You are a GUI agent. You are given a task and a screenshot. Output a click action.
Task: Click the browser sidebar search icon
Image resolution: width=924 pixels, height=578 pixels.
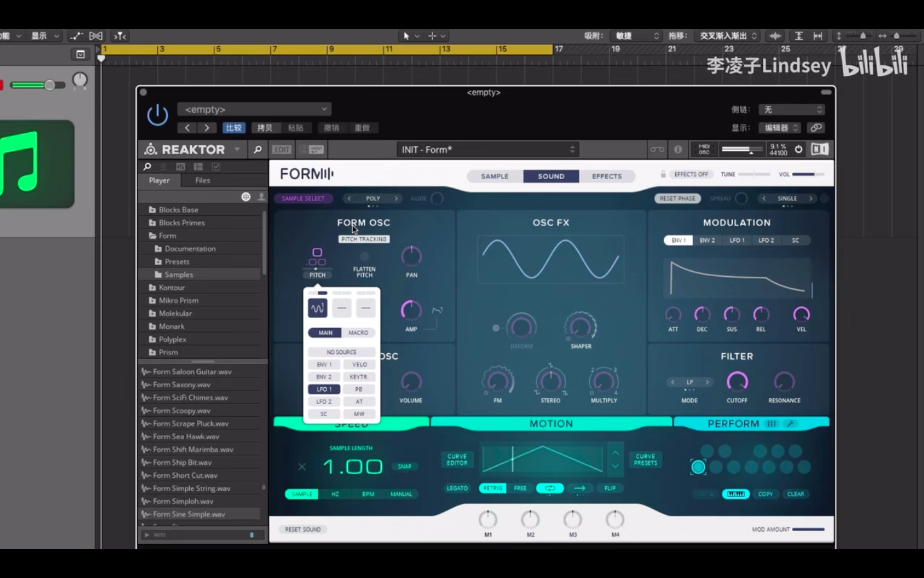coord(147,167)
